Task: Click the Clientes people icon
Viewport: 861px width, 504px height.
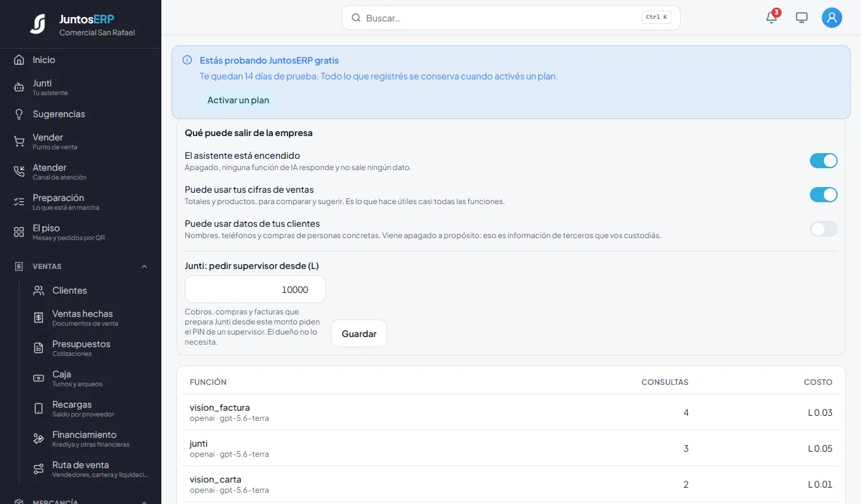Action: click(38, 290)
